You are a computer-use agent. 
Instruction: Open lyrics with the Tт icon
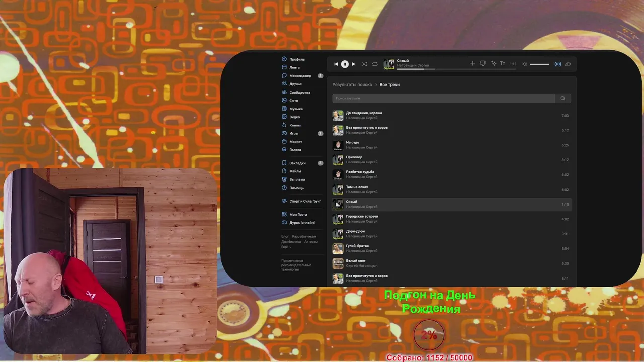click(502, 64)
